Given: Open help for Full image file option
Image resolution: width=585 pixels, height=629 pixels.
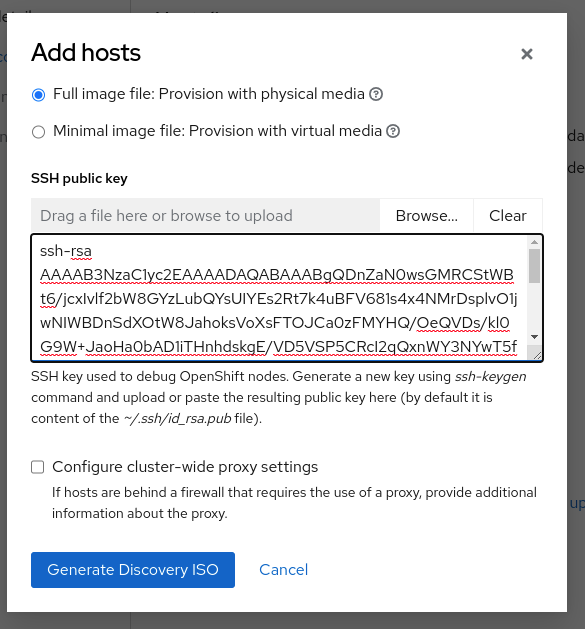Looking at the screenshot, I should tap(376, 94).
